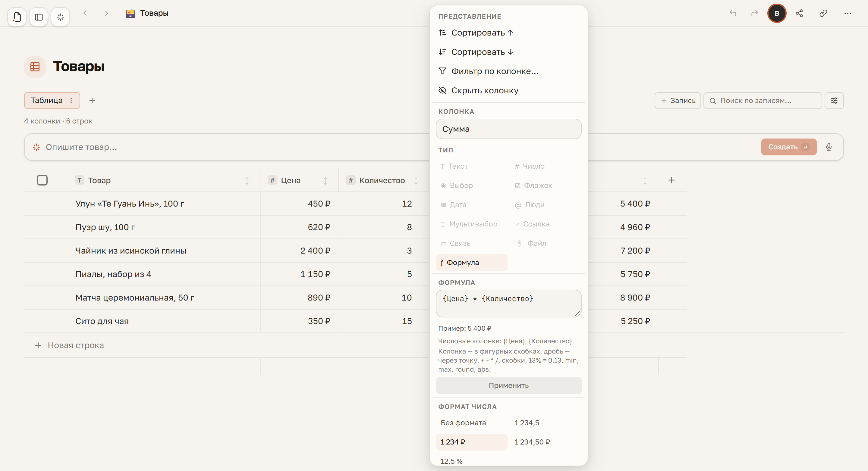868x471 pixels.
Task: Open the Сумма column menu arrows
Action: [x=645, y=180]
